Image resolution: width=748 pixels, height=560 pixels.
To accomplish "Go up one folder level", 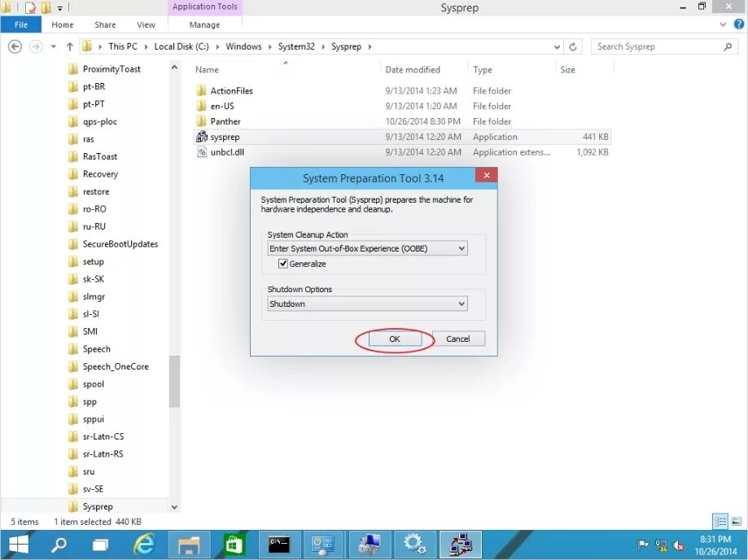I will pyautogui.click(x=70, y=46).
